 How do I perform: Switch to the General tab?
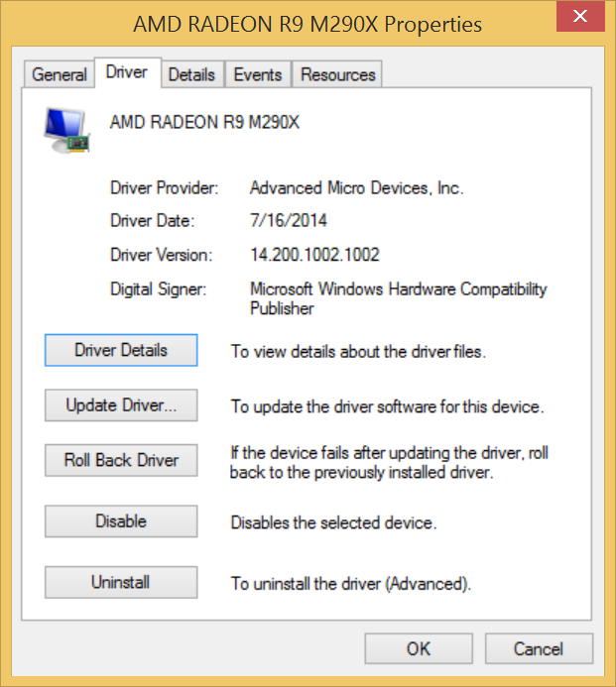60,74
